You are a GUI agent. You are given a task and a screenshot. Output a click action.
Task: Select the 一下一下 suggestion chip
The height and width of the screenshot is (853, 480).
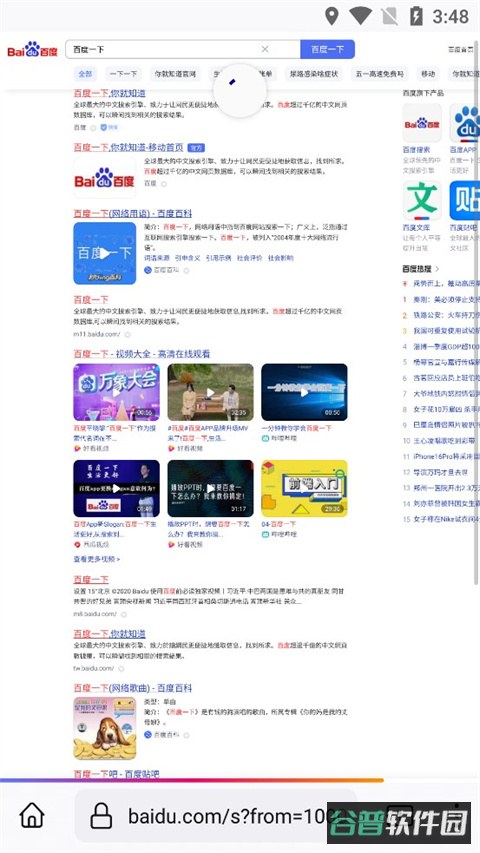click(x=123, y=74)
